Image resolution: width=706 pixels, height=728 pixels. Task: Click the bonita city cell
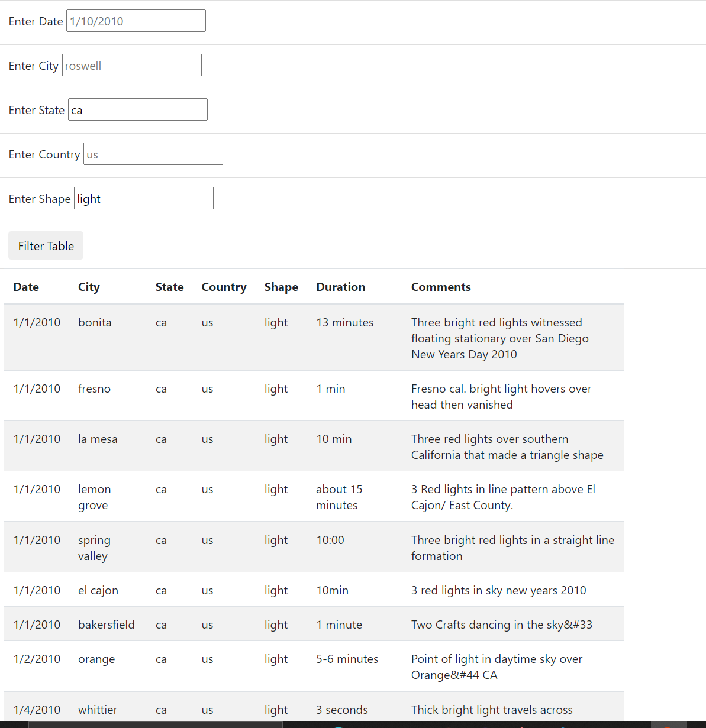95,322
